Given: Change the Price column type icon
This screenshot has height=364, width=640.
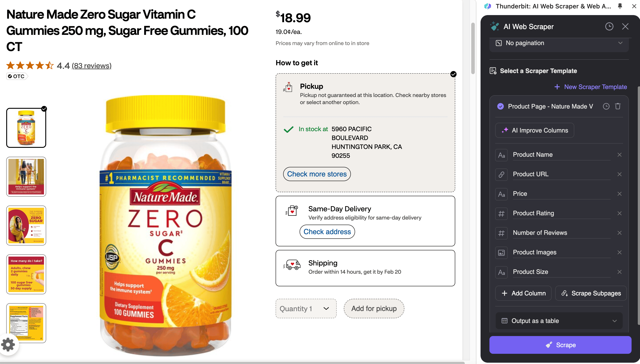Looking at the screenshot, I should tap(501, 194).
